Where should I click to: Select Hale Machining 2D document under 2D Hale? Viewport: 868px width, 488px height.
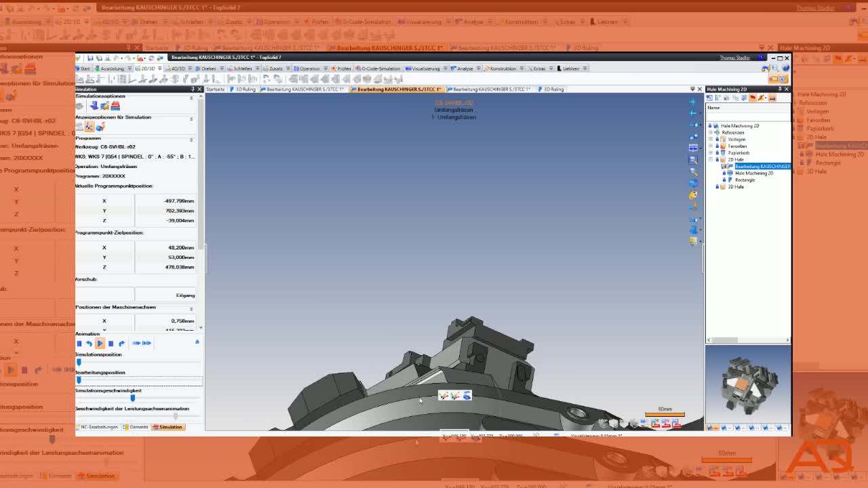(754, 174)
